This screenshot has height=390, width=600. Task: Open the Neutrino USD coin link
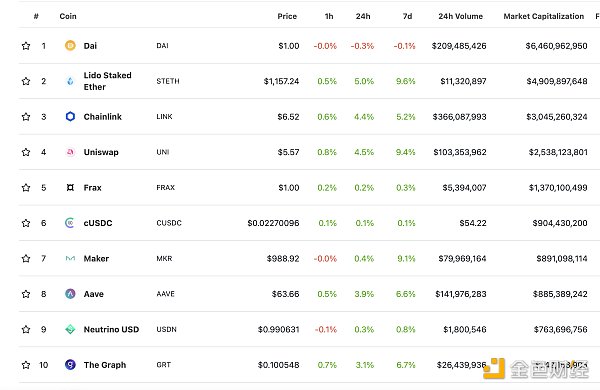point(111,330)
